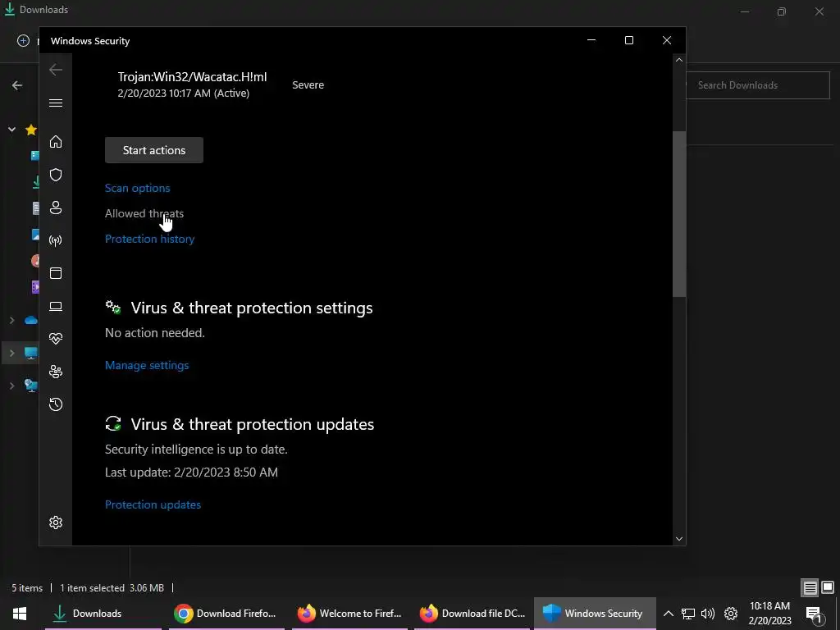Minimize the Windows Security window

pos(591,40)
